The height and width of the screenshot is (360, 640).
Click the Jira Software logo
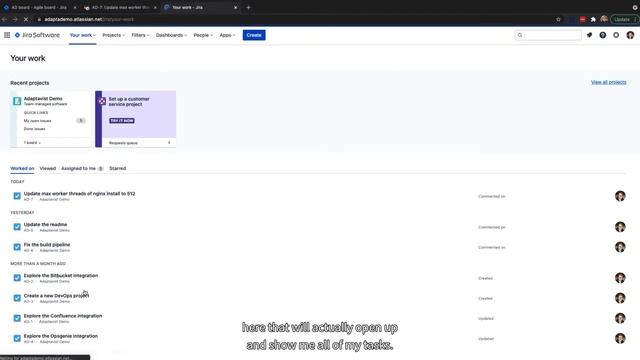tap(37, 35)
